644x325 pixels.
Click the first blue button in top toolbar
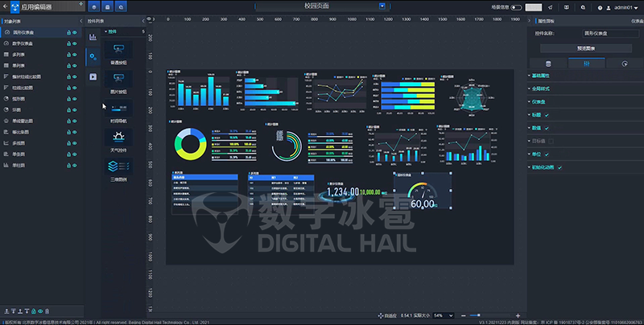coord(94,6)
